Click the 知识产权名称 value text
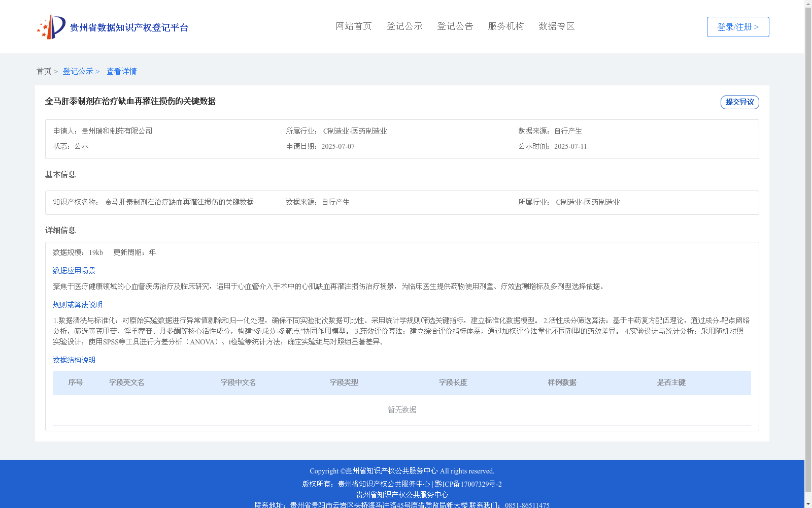Viewport: 812px width, 508px height. [179, 202]
